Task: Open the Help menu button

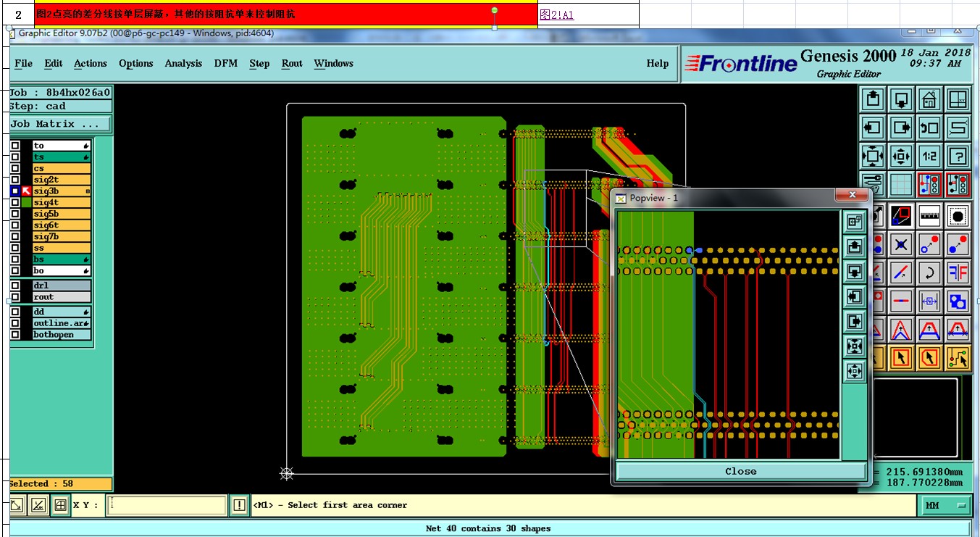Action: pyautogui.click(x=658, y=64)
